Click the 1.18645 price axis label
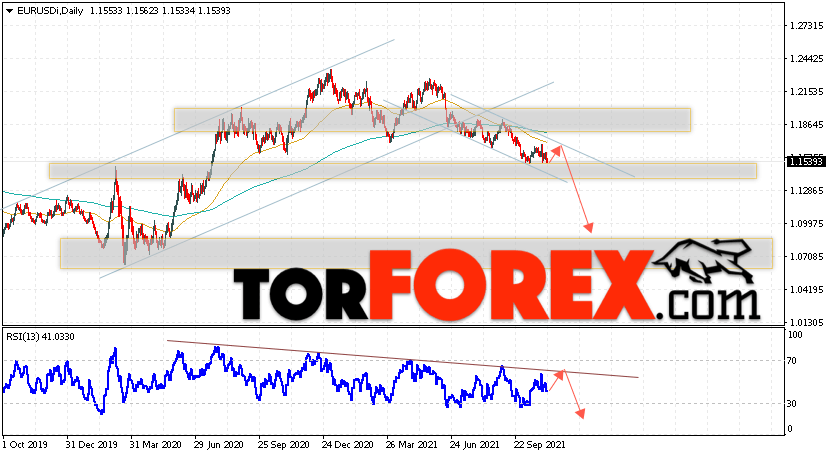Screen dimensions: 830x456 click(806, 125)
